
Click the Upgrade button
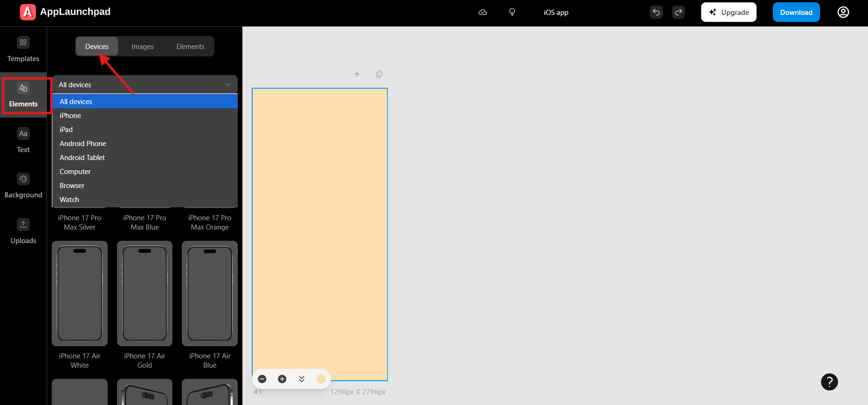[x=728, y=12]
